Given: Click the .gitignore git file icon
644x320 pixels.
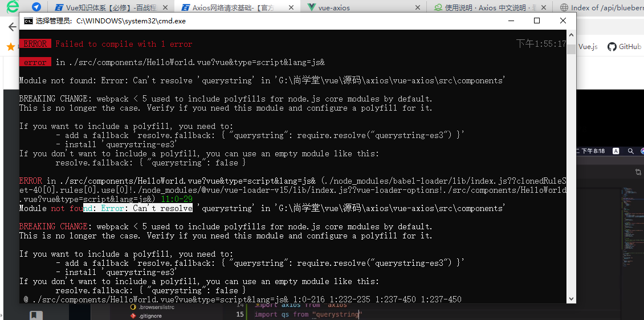Looking at the screenshot, I should (133, 316).
